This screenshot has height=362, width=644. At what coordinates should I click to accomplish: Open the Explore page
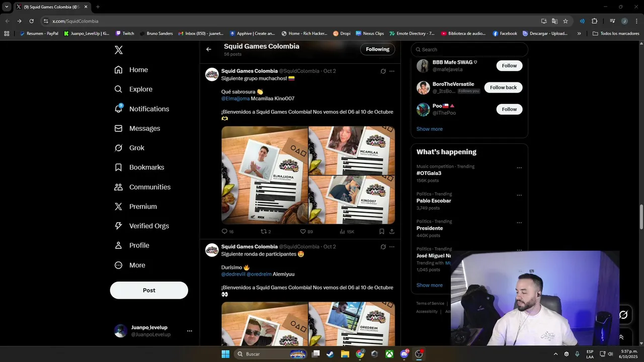pyautogui.click(x=133, y=89)
